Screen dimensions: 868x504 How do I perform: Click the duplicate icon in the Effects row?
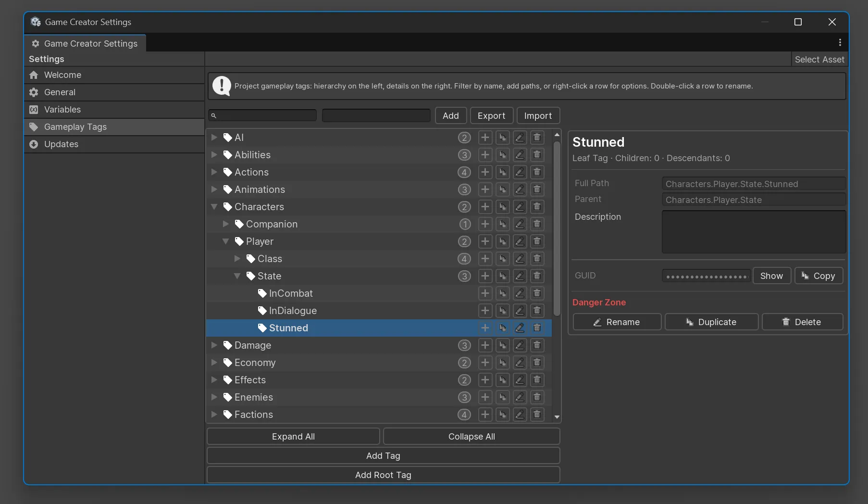click(502, 380)
